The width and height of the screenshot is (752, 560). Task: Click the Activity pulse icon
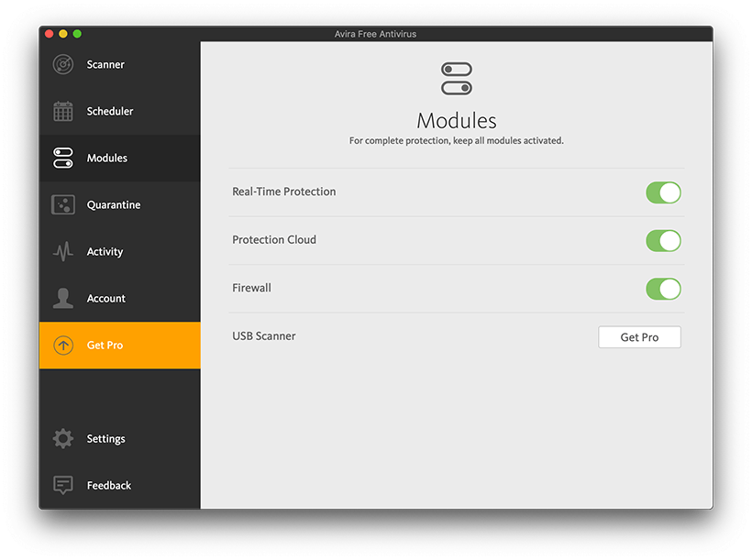[x=63, y=251]
